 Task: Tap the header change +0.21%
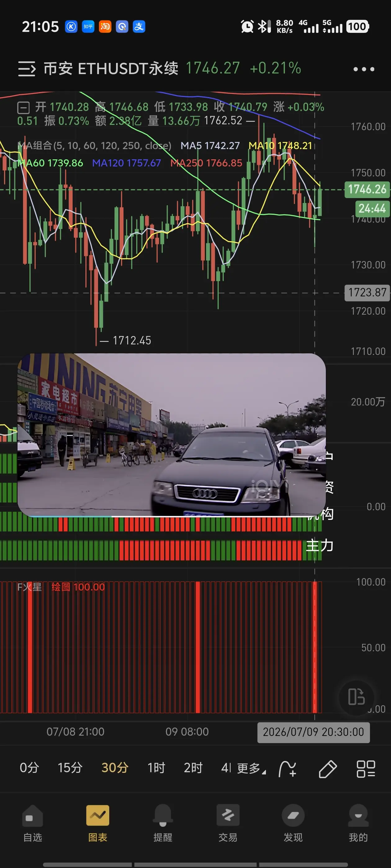click(275, 69)
